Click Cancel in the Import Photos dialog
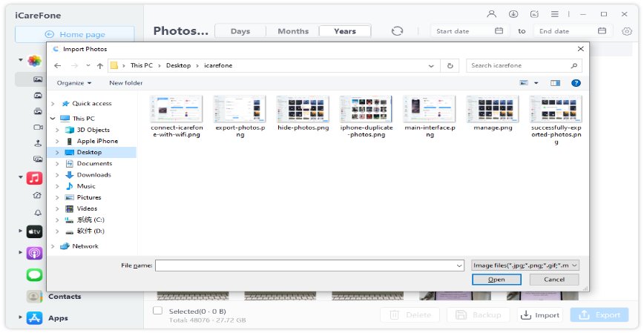The width and height of the screenshot is (644, 333). [553, 280]
